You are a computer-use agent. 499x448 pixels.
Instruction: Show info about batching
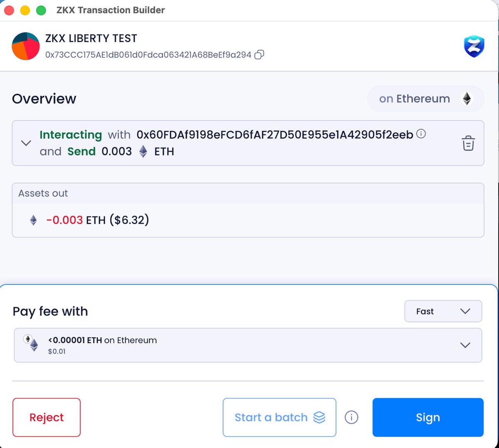(x=351, y=417)
